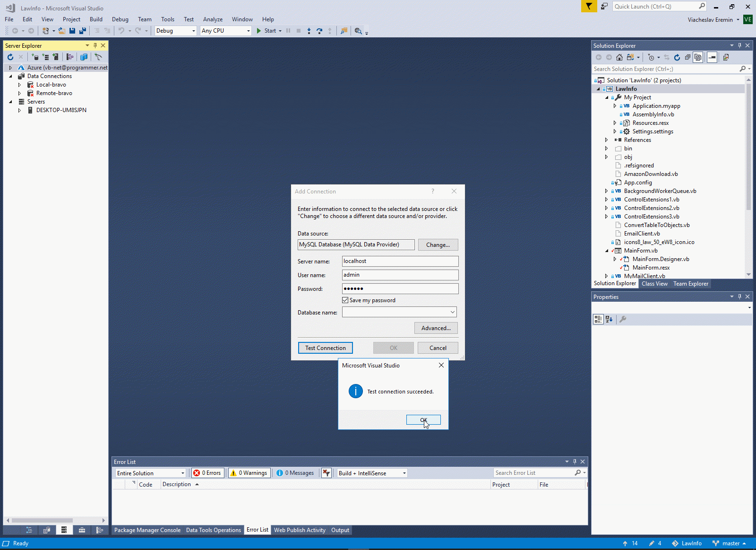Click the Server name input field
756x550 pixels.
pyautogui.click(x=400, y=261)
